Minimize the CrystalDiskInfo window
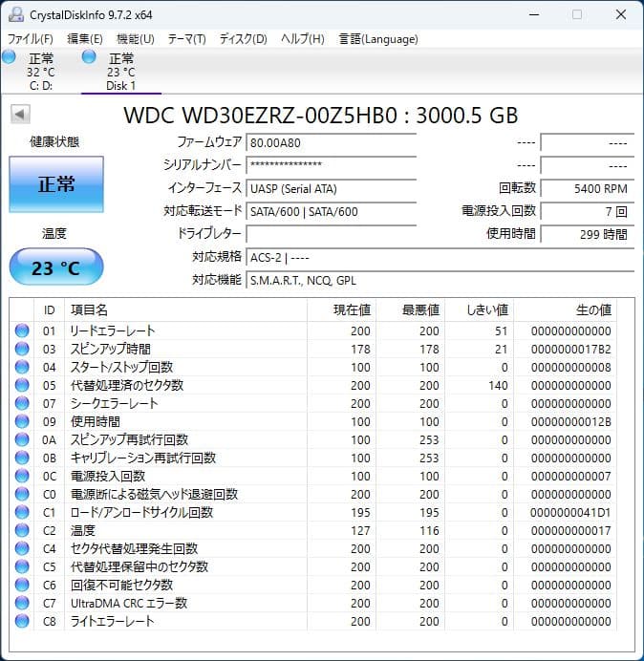Viewport: 644px width, 661px height. (534, 14)
